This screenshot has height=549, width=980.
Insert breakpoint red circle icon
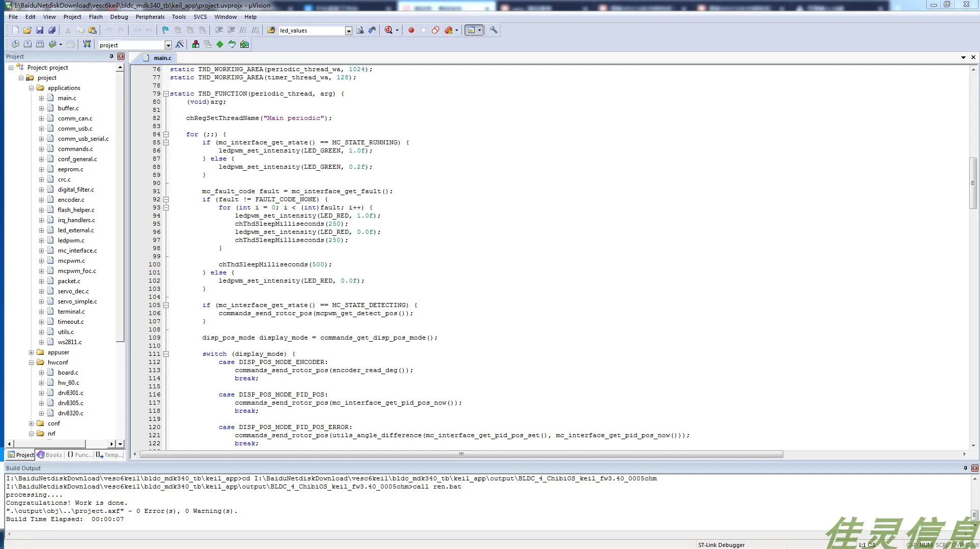411,30
